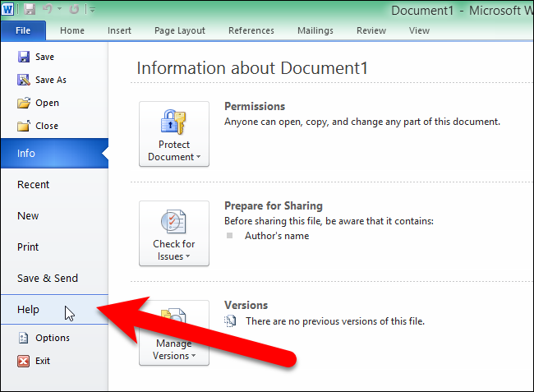
Task: Click the Redo icon in Quick Access Toolbar
Action: click(74, 10)
